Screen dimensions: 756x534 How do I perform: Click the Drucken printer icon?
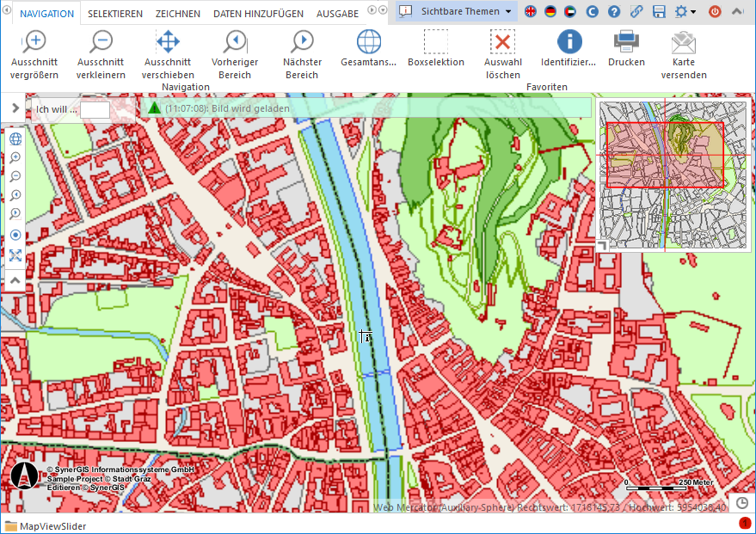pyautogui.click(x=625, y=41)
